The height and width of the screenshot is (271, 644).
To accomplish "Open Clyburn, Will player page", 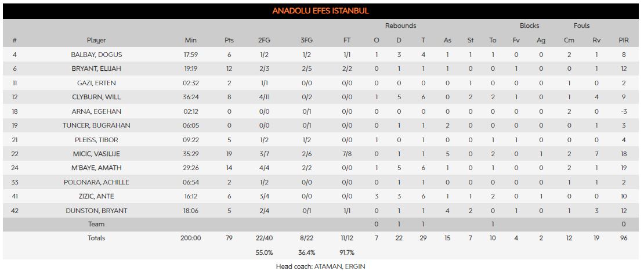I will pos(96,97).
